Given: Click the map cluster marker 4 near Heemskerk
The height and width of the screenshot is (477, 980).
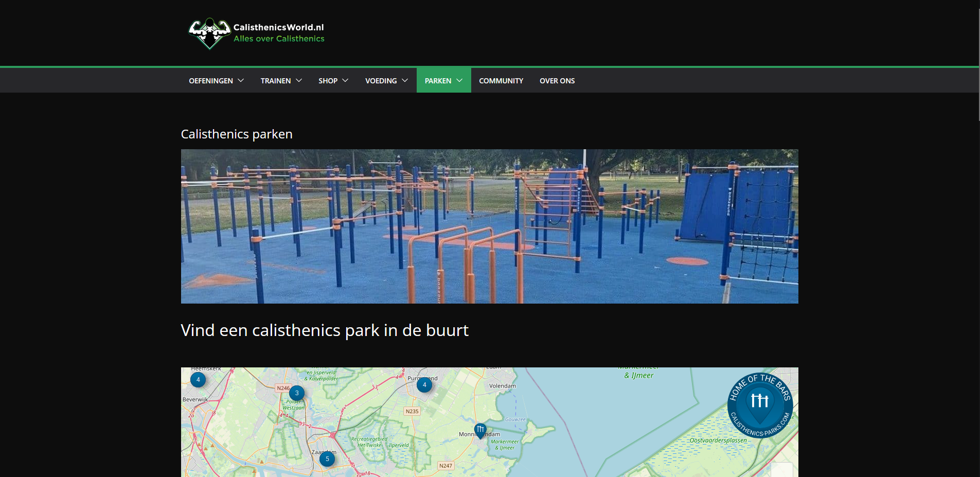Looking at the screenshot, I should point(198,380).
